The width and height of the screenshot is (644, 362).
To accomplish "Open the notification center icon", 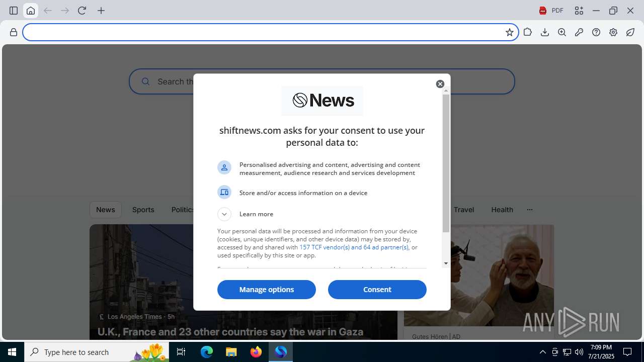I will pos(627,352).
